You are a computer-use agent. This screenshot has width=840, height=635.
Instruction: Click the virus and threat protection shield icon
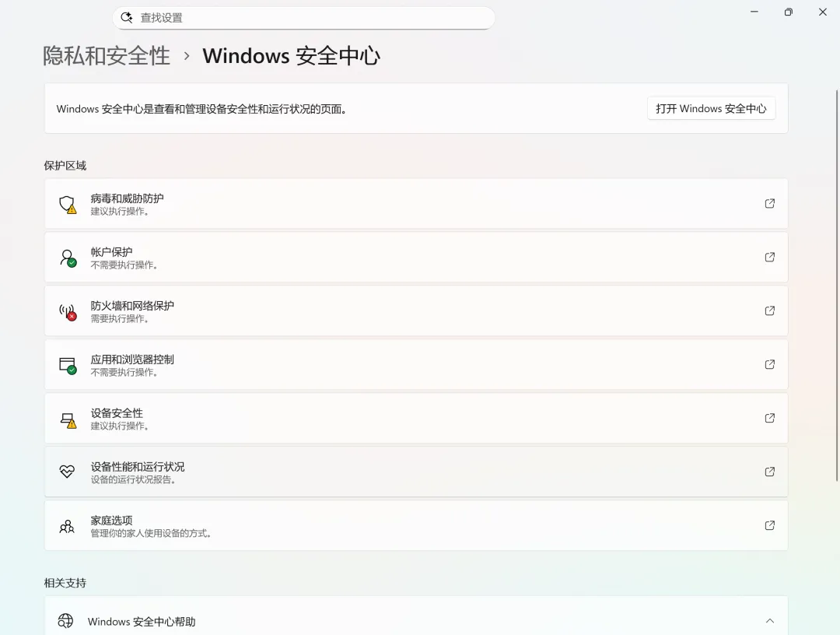(x=68, y=204)
